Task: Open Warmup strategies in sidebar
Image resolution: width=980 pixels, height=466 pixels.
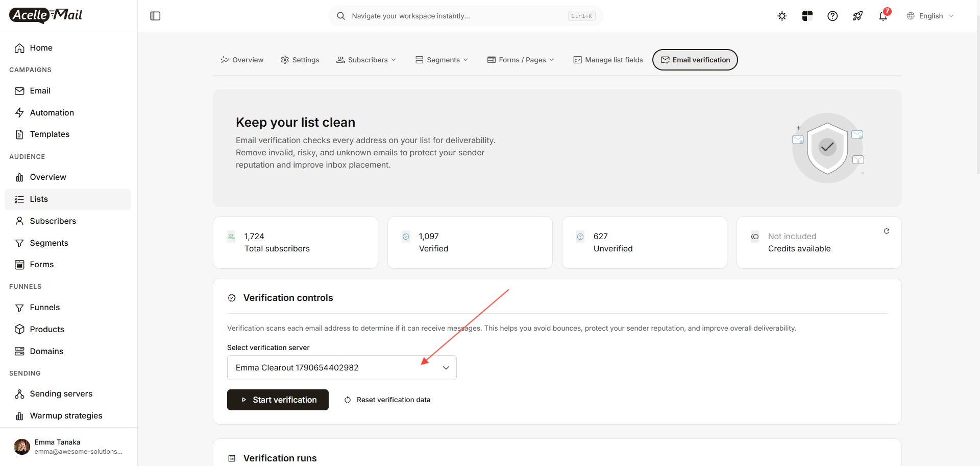Action: [67, 415]
